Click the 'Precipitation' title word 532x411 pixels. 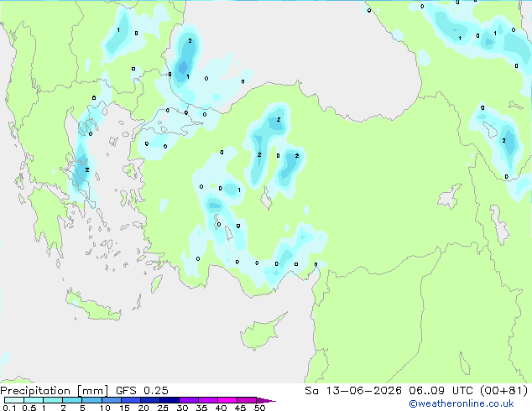pyautogui.click(x=35, y=391)
